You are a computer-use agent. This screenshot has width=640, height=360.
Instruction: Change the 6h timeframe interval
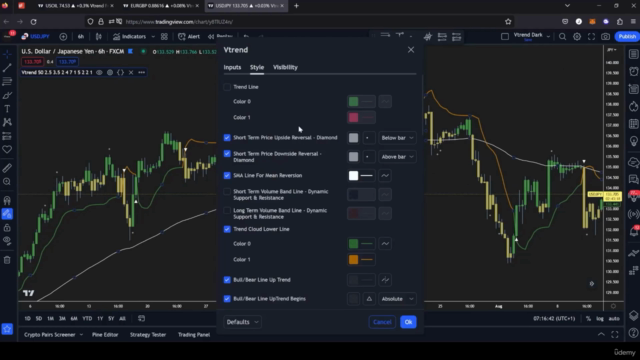pyautogui.click(x=81, y=37)
